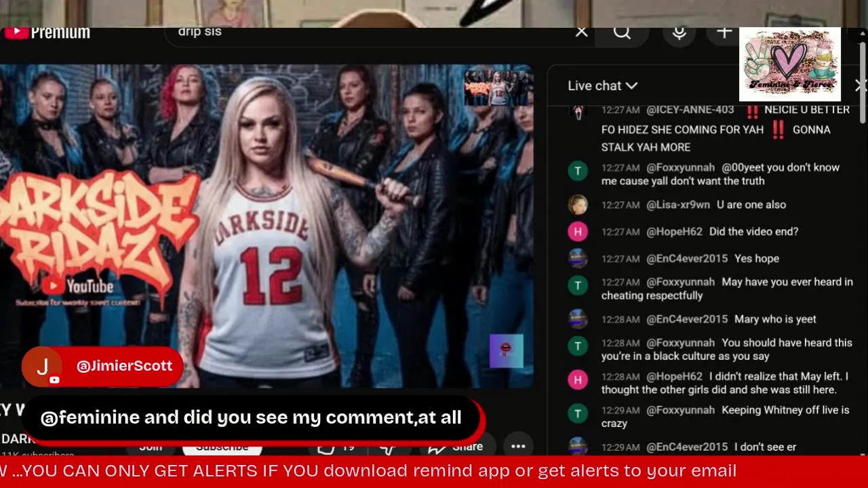Click the magnifier search button
The width and height of the screenshot is (868, 488).
click(x=622, y=32)
